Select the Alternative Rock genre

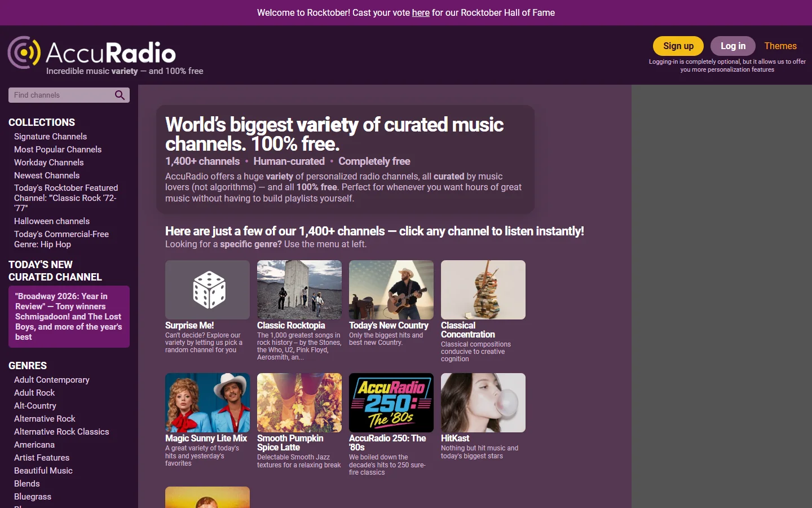(x=45, y=419)
